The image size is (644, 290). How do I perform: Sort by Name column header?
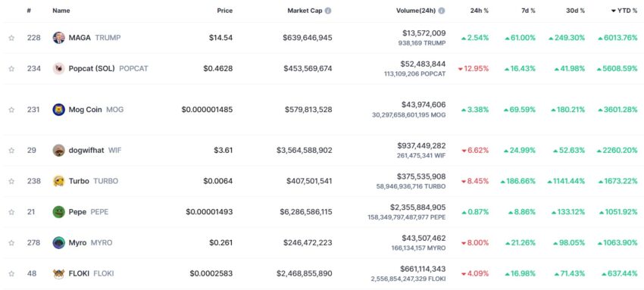click(x=61, y=11)
